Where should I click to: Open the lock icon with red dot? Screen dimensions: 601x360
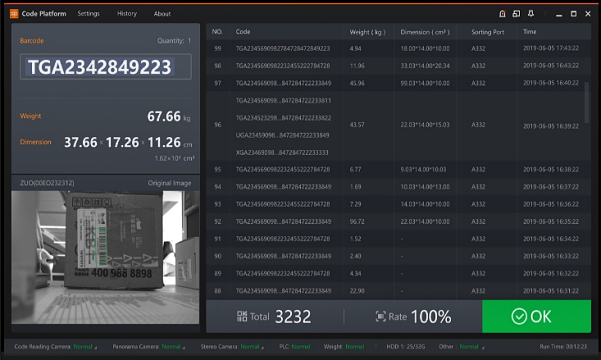502,14
